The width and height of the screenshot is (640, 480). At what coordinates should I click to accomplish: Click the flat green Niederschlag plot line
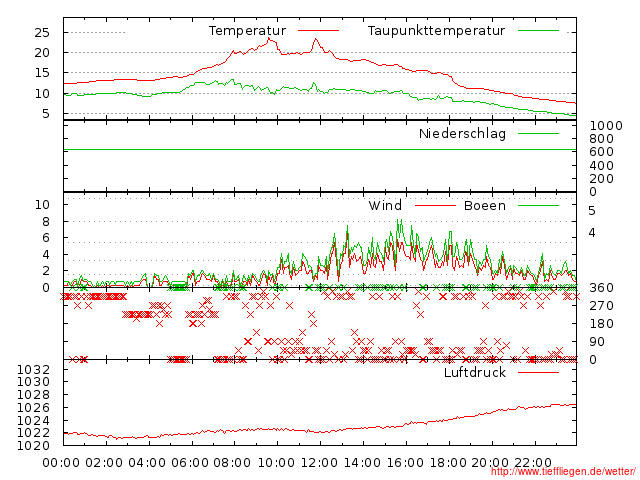coord(320,150)
